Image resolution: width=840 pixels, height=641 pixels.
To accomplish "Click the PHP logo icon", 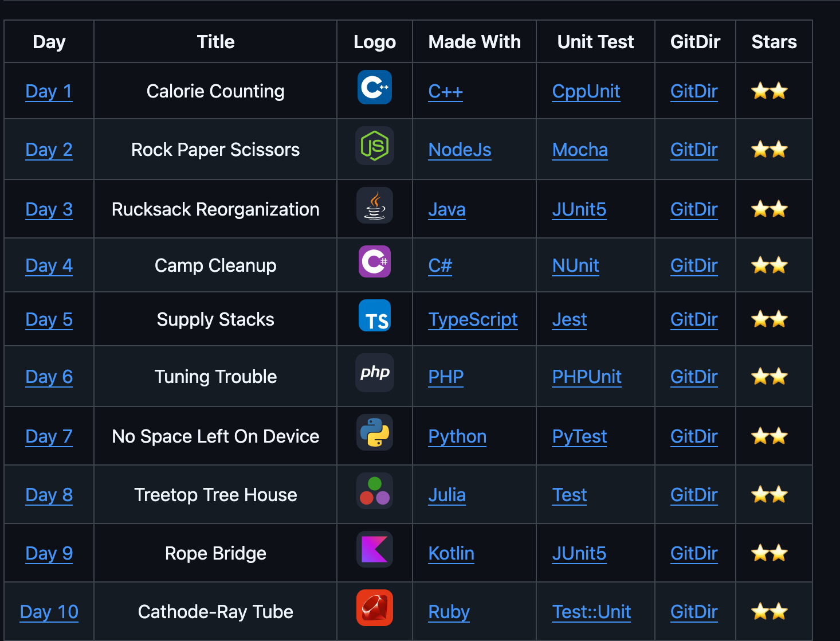I will 374,373.
